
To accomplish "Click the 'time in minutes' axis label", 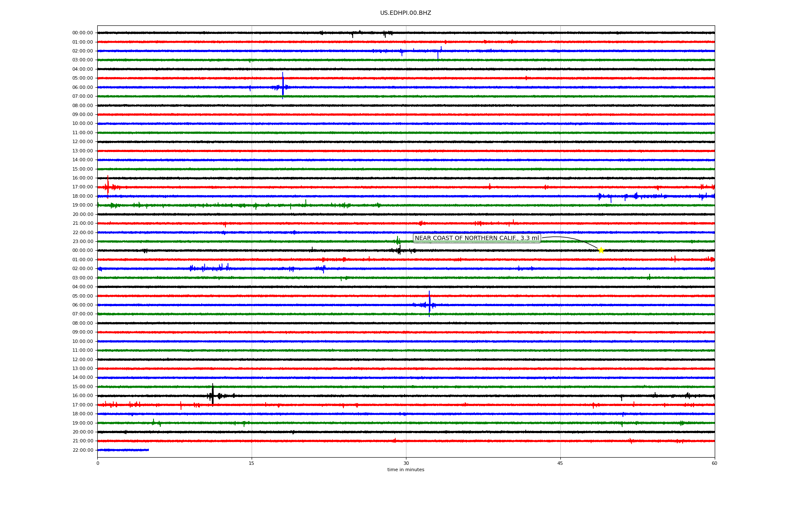I will coord(406,470).
